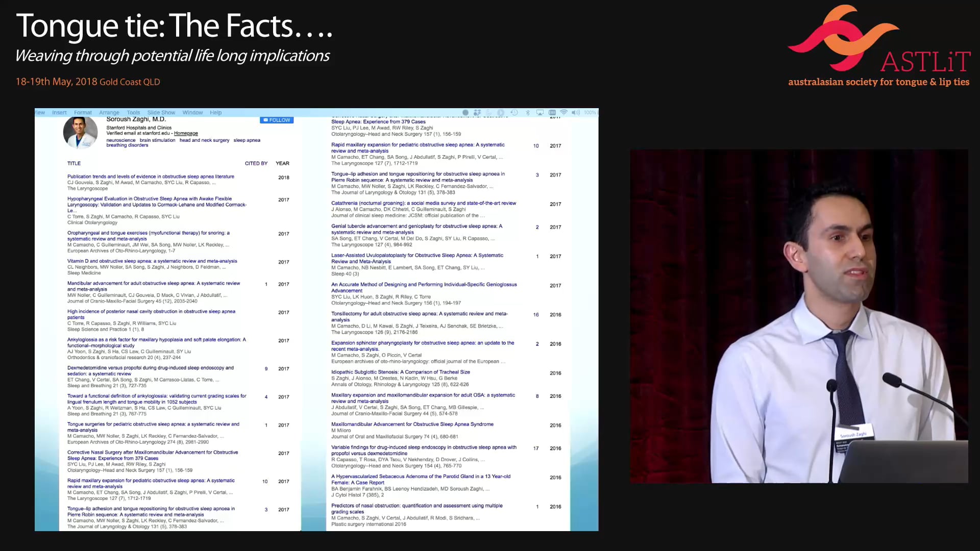Open the Time Machine status icon
This screenshot has height=551, width=980.
514,112
